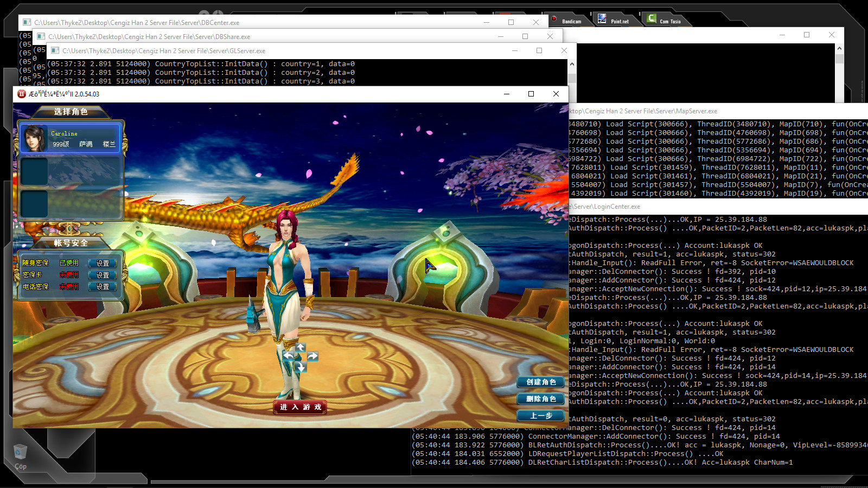Click the 密保卡 label
This screenshot has height=488, width=868.
[32, 275]
